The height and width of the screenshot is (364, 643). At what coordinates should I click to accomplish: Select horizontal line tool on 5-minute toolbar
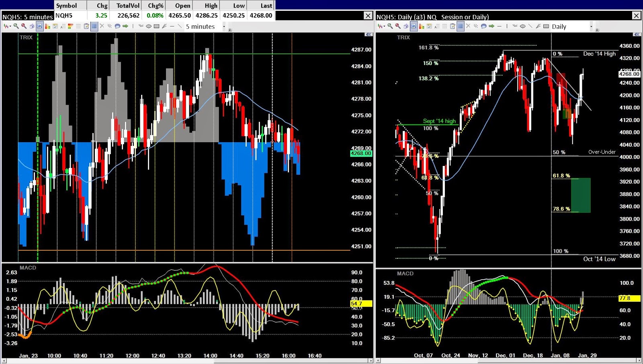pos(172,26)
